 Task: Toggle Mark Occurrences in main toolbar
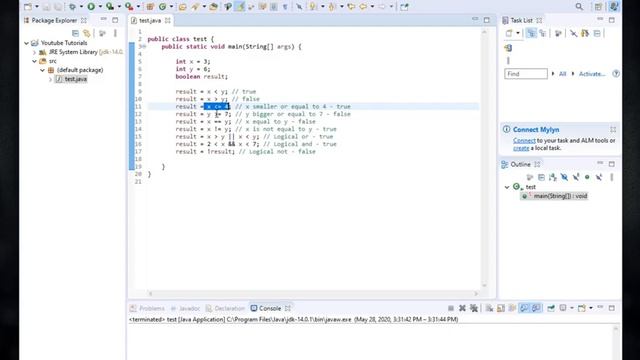(240, 7)
